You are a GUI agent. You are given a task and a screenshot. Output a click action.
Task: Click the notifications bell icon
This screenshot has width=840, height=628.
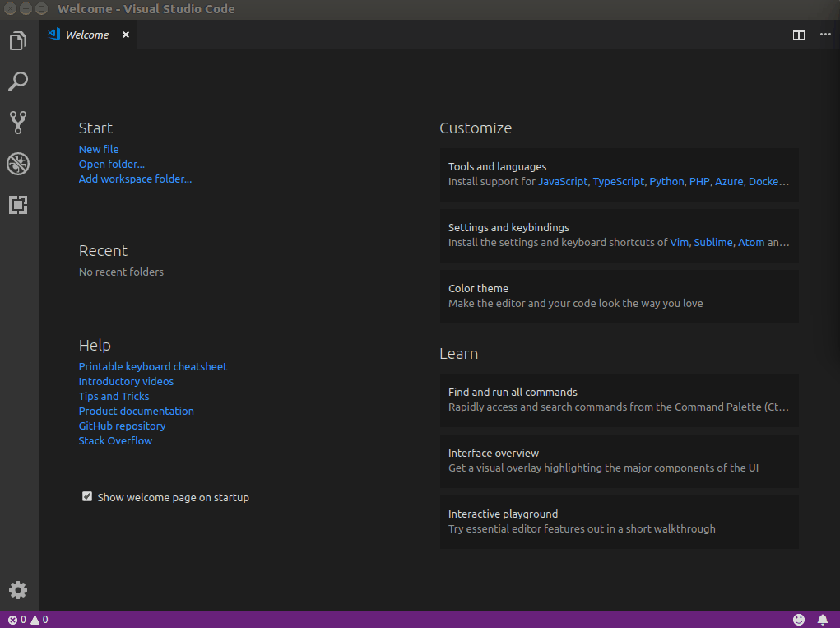822,619
